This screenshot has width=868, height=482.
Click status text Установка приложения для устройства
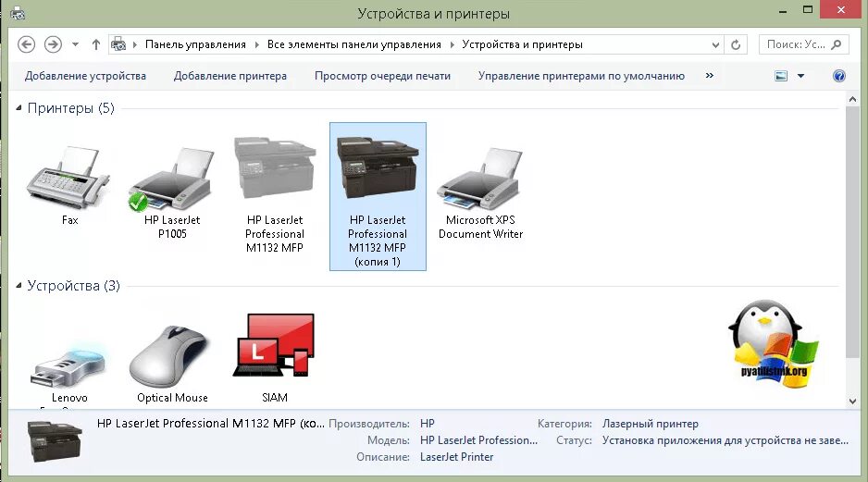tap(725, 440)
